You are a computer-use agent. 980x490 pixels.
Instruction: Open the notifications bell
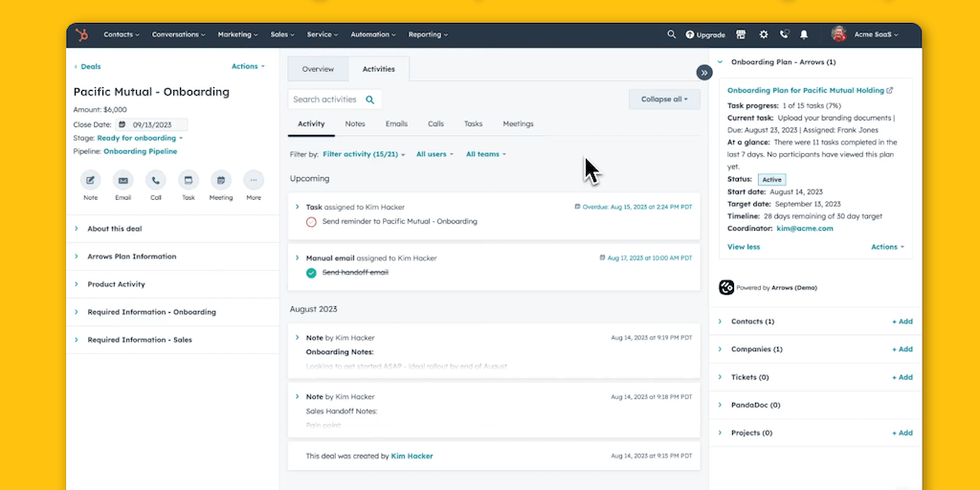coord(804,34)
